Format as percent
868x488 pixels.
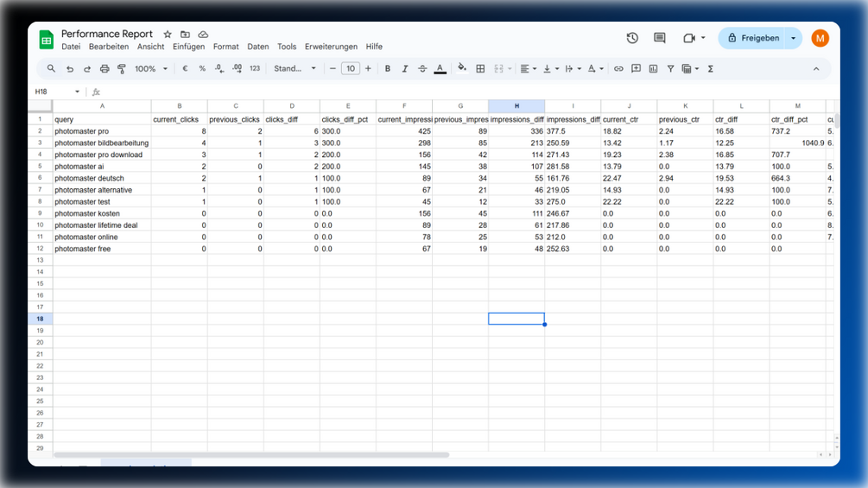[202, 68]
